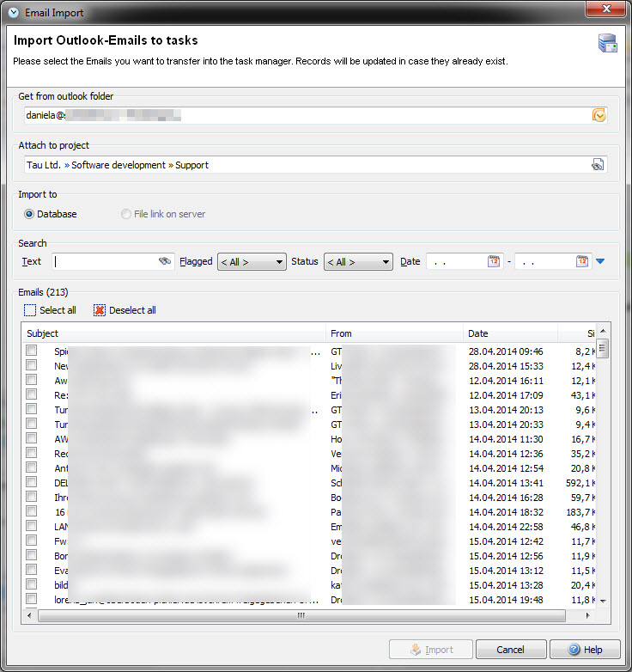Check the first email row checkbox
The image size is (632, 672).
click(x=32, y=351)
